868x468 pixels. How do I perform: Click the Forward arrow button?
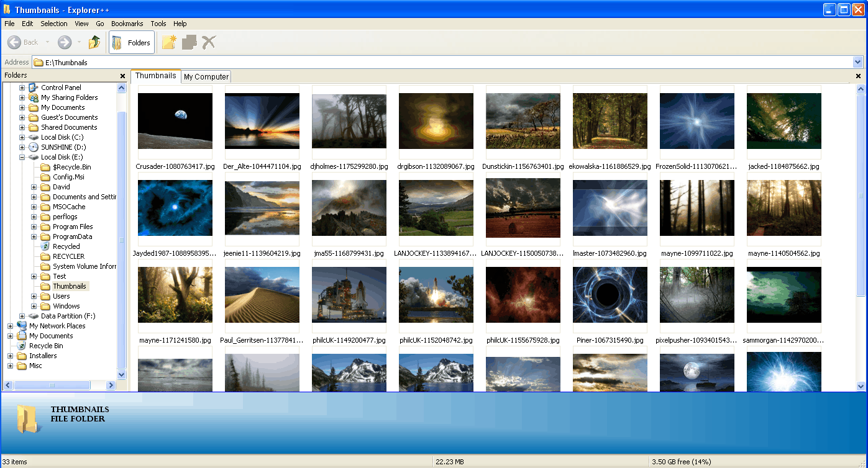click(65, 42)
